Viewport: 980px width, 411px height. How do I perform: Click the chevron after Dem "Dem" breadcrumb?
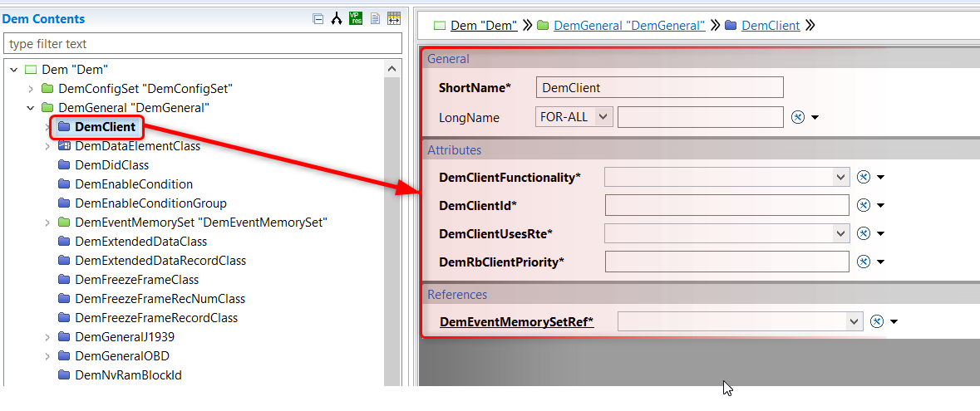[528, 26]
